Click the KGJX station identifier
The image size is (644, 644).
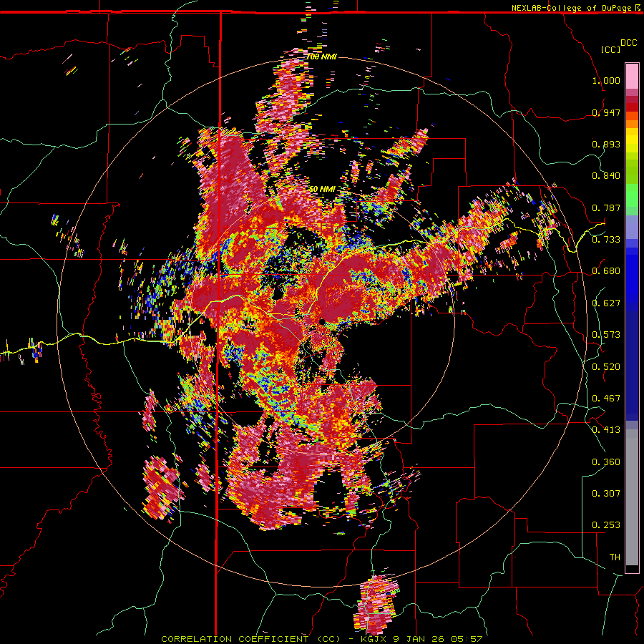374,639
